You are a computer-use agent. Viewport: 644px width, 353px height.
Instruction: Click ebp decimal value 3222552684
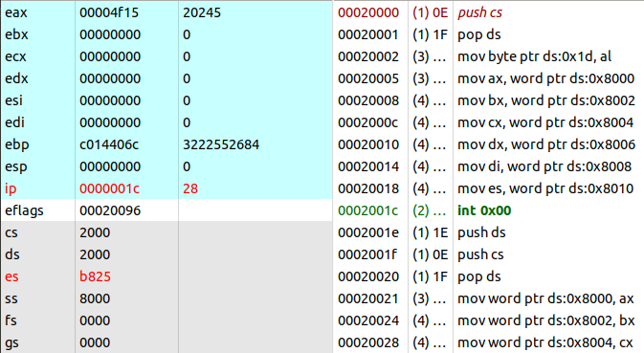221,144
